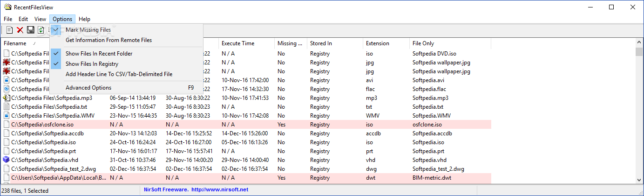Click the '06-Sep-14 13:44:19' date cell
644x196 pixels.
(x=133, y=98)
